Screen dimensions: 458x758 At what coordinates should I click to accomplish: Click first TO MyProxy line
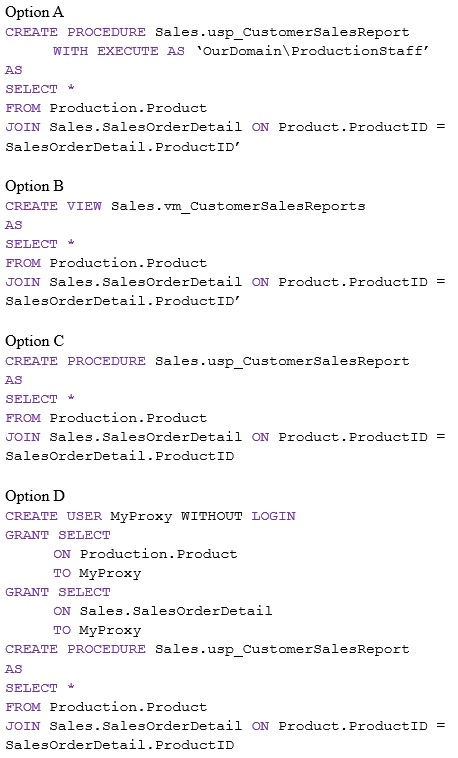pyautogui.click(x=97, y=573)
